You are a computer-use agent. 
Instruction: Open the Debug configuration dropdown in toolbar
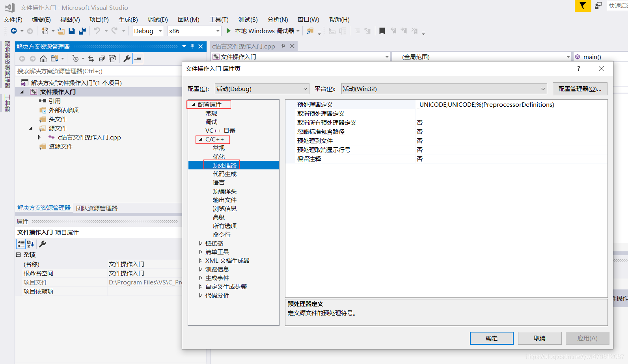pos(148,31)
